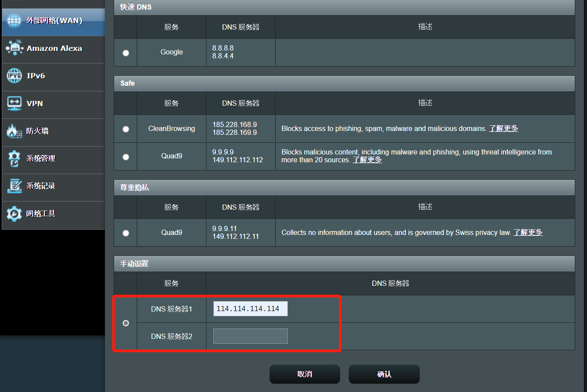The height and width of the screenshot is (392, 587).
Task: Click the firewall flame icon
Action: 14,131
